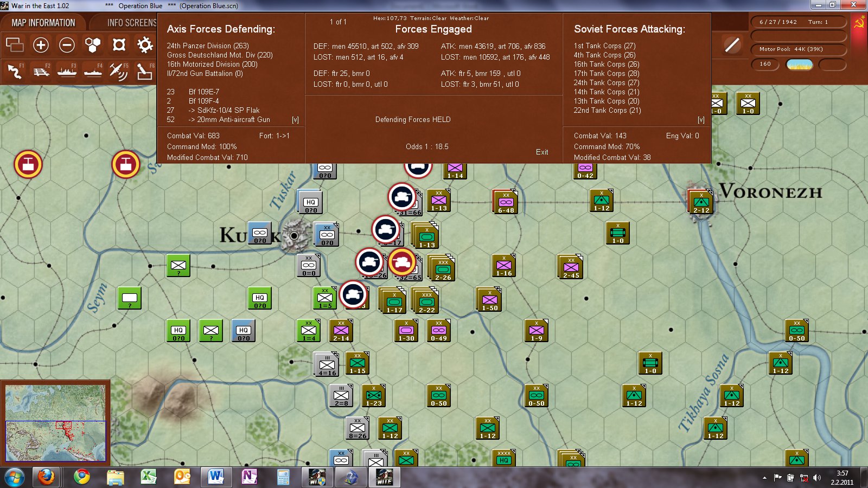868x488 pixels.
Task: Select the Soviet 1-9 unit counter
Action: (x=537, y=330)
